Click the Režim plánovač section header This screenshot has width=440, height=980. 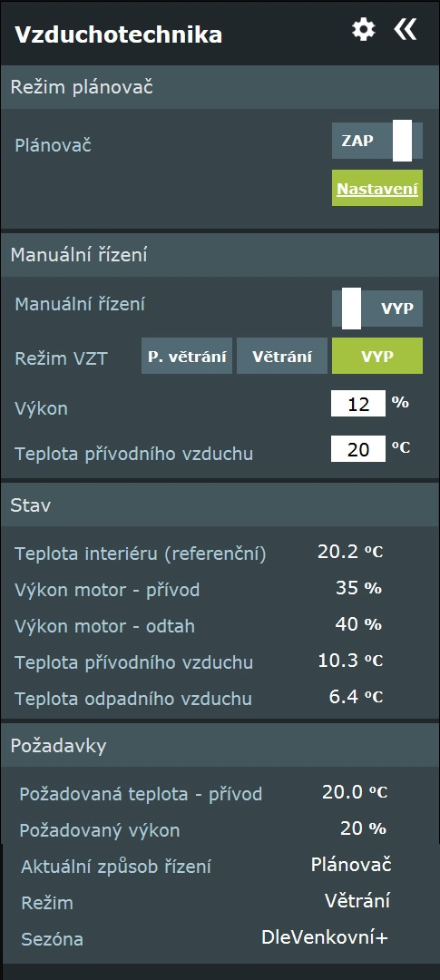220,87
